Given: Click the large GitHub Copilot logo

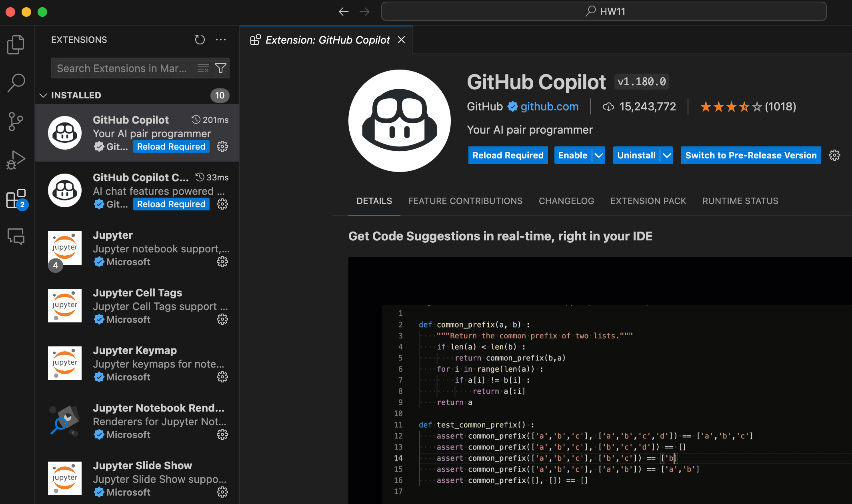Looking at the screenshot, I should click(x=399, y=121).
